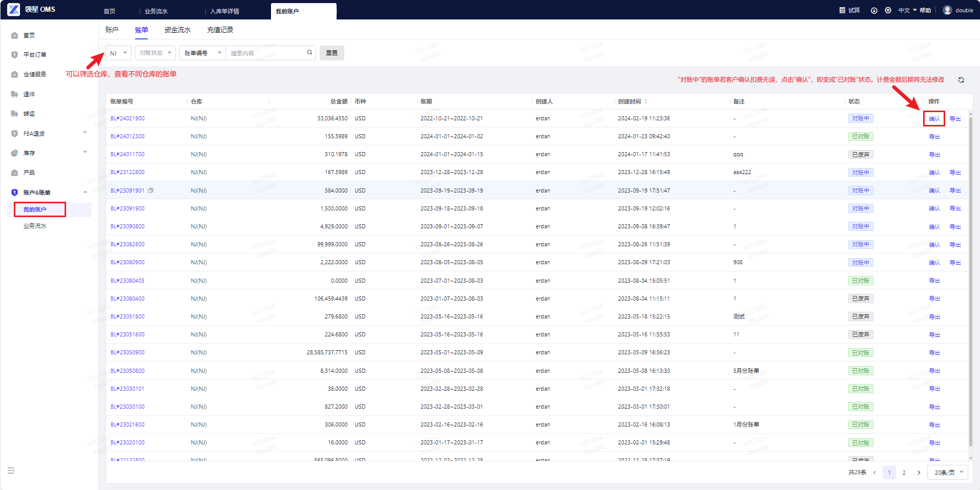Switch to the 充值记录 tab
This screenshot has height=490, width=980.
pyautogui.click(x=220, y=30)
